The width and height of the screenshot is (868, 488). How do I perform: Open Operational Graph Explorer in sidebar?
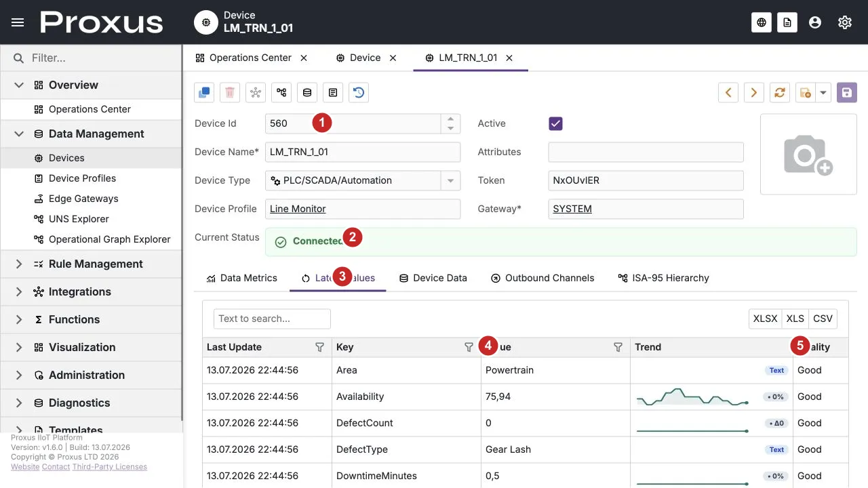click(91, 239)
